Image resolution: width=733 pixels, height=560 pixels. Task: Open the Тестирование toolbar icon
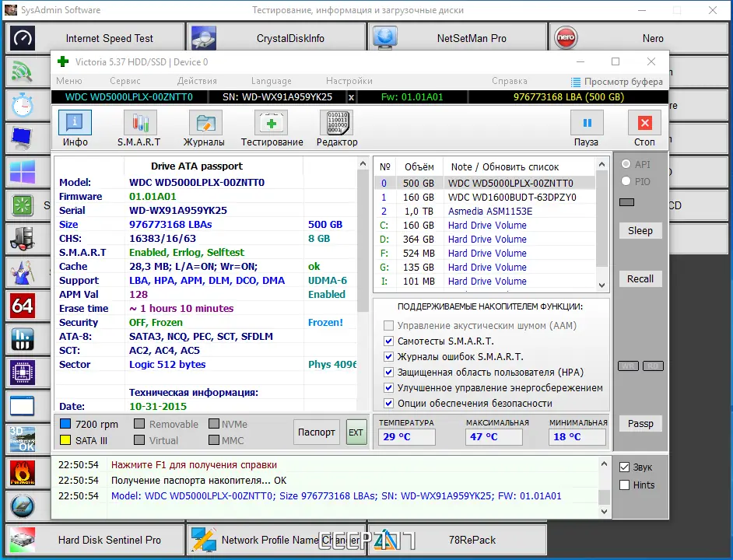click(x=271, y=123)
